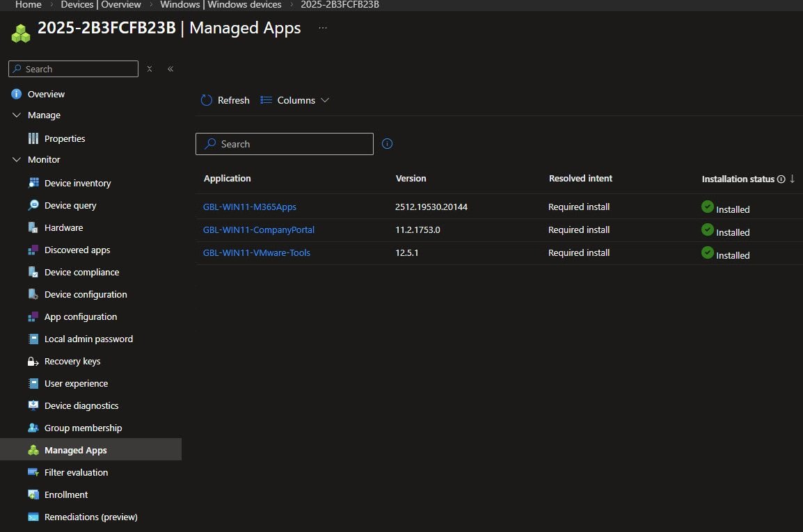Click the Installation status info icon
This screenshot has width=803, height=532.
[781, 179]
